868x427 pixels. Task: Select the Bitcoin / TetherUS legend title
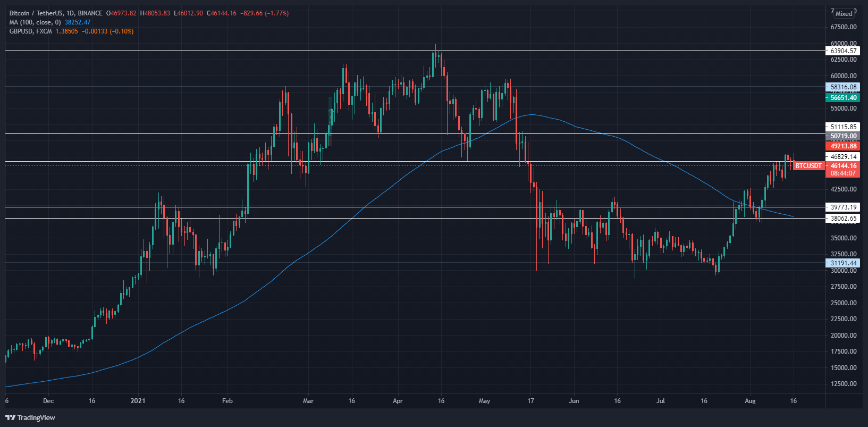(56, 13)
